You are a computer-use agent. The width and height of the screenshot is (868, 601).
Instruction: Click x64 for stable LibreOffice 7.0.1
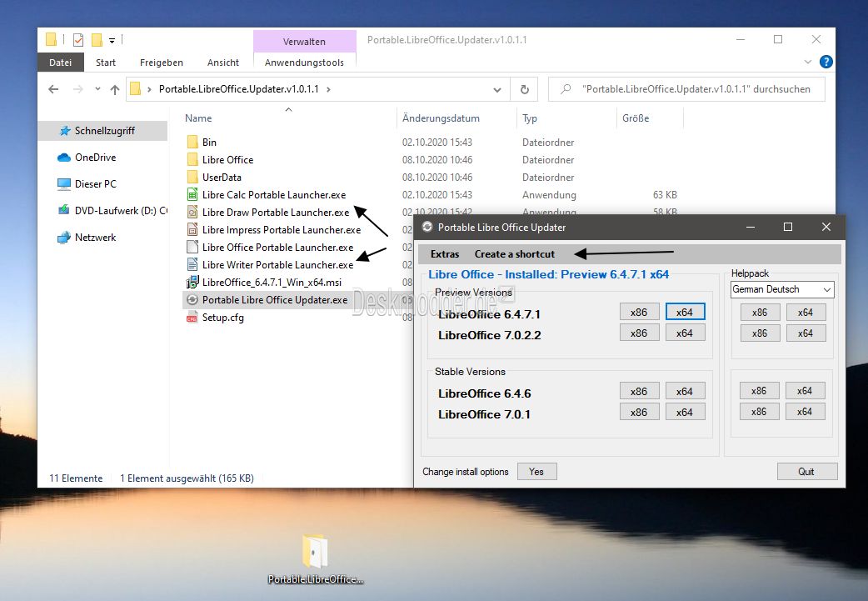point(685,413)
